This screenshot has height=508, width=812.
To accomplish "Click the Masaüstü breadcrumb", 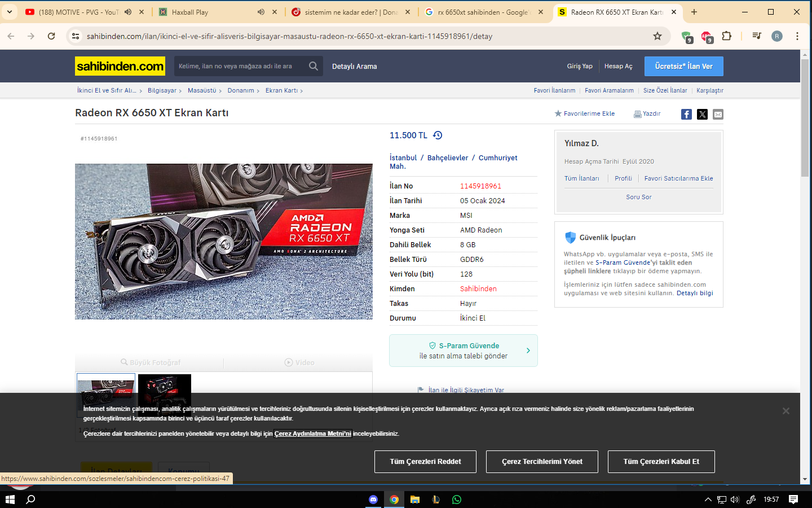I will (202, 90).
